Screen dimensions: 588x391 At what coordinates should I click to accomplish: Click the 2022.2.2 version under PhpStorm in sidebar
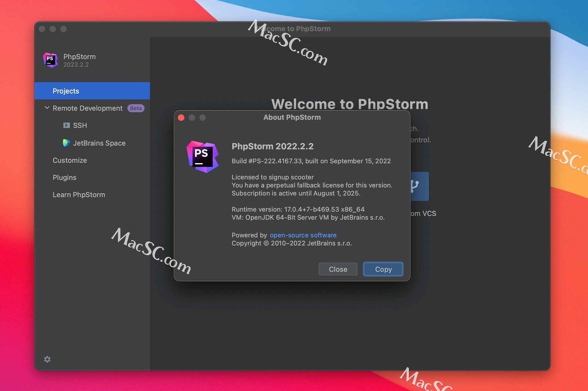click(76, 65)
